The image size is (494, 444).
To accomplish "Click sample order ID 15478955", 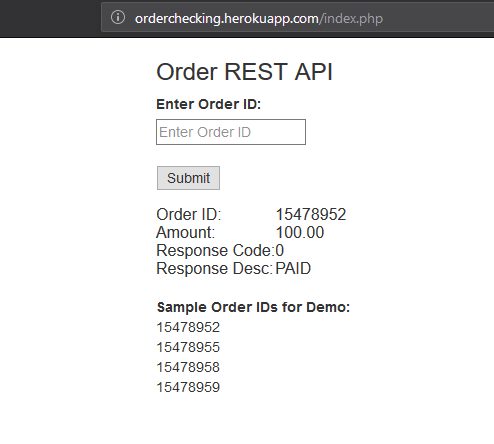I will 188,347.
